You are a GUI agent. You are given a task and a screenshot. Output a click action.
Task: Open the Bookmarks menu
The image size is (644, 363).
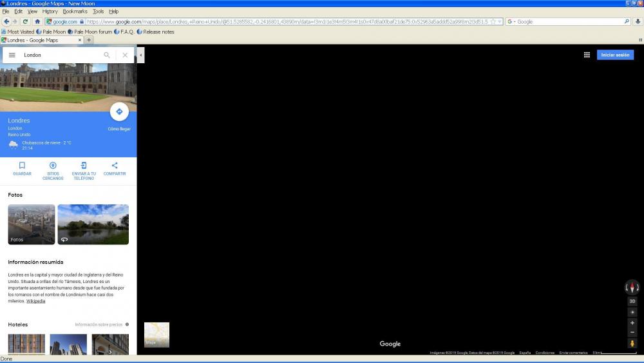[x=75, y=12]
